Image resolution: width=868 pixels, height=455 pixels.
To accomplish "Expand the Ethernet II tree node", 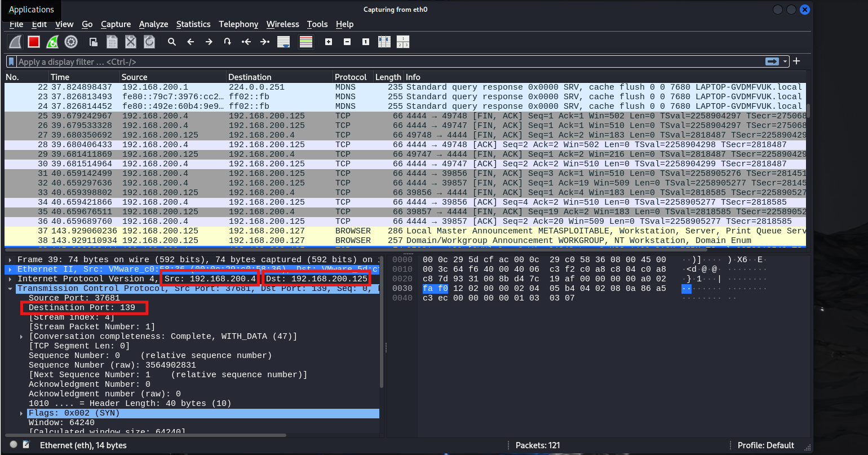I will (x=11, y=269).
